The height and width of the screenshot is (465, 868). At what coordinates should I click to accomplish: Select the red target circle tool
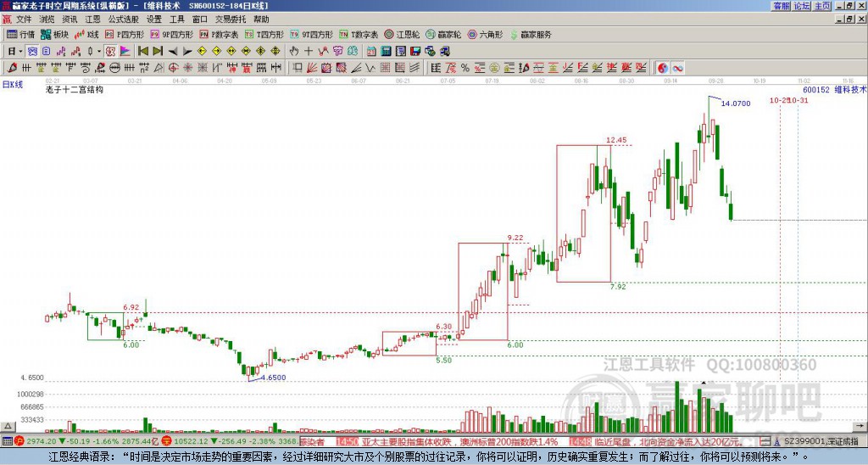[173, 68]
